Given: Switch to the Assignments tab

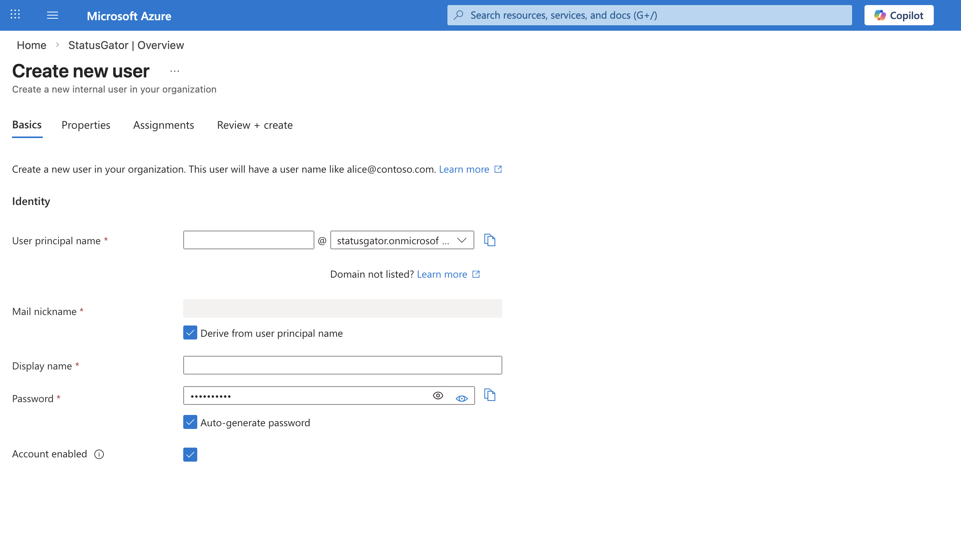Looking at the screenshot, I should coord(163,125).
